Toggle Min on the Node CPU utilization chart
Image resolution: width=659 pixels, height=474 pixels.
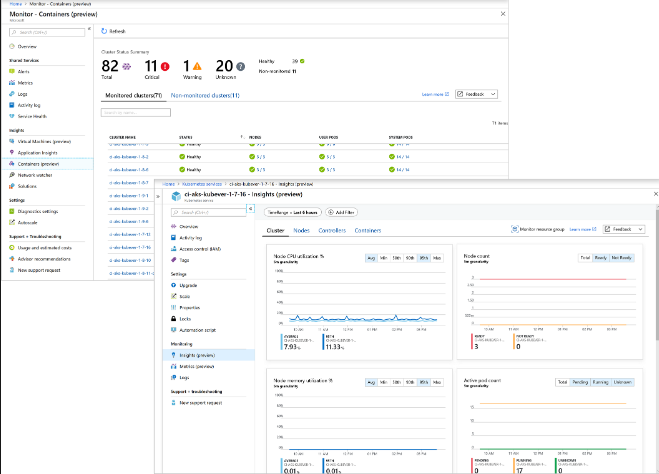pyautogui.click(x=383, y=258)
